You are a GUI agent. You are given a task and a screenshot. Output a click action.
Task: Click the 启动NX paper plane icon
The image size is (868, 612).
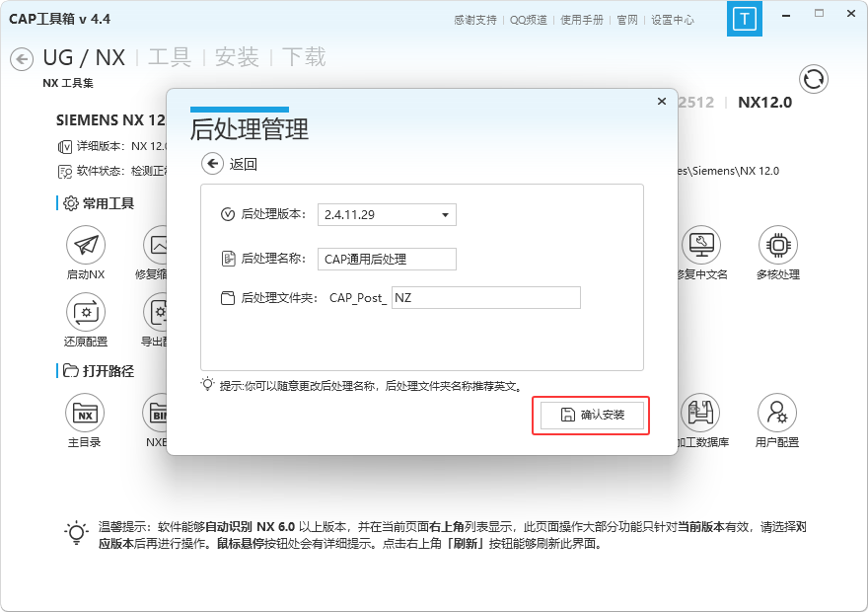85,244
